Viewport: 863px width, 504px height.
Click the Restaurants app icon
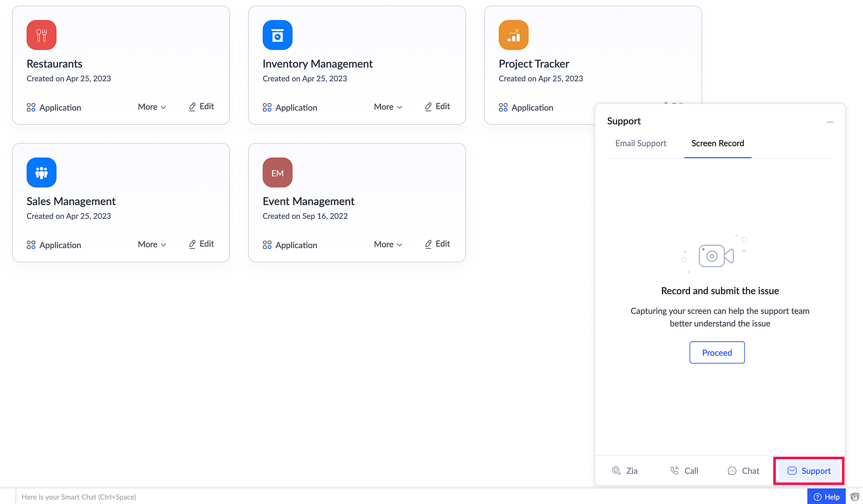[x=41, y=35]
